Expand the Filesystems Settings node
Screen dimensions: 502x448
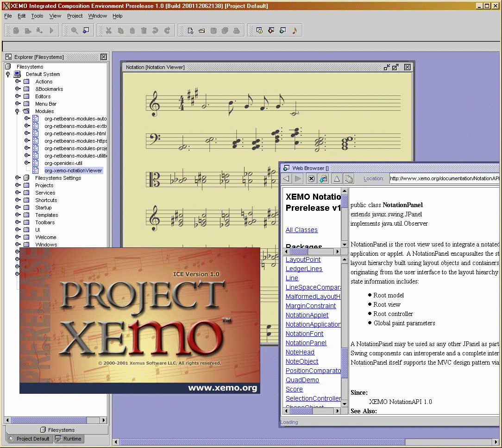[18, 178]
